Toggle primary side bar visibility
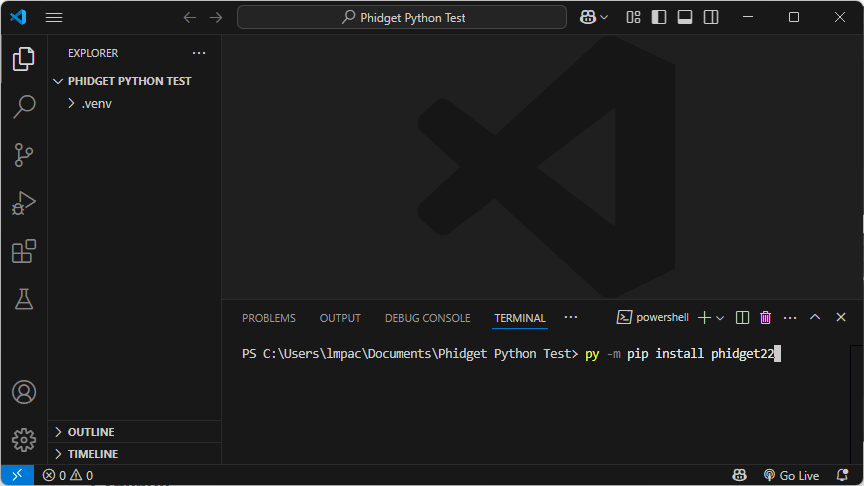 coord(659,18)
